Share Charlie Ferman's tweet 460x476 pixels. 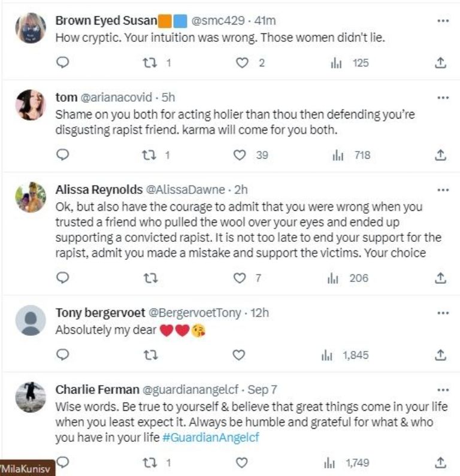point(441,462)
